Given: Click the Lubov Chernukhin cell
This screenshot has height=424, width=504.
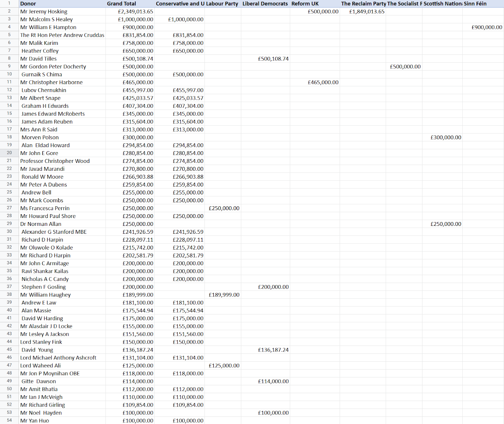Looking at the screenshot, I should click(x=62, y=90).
